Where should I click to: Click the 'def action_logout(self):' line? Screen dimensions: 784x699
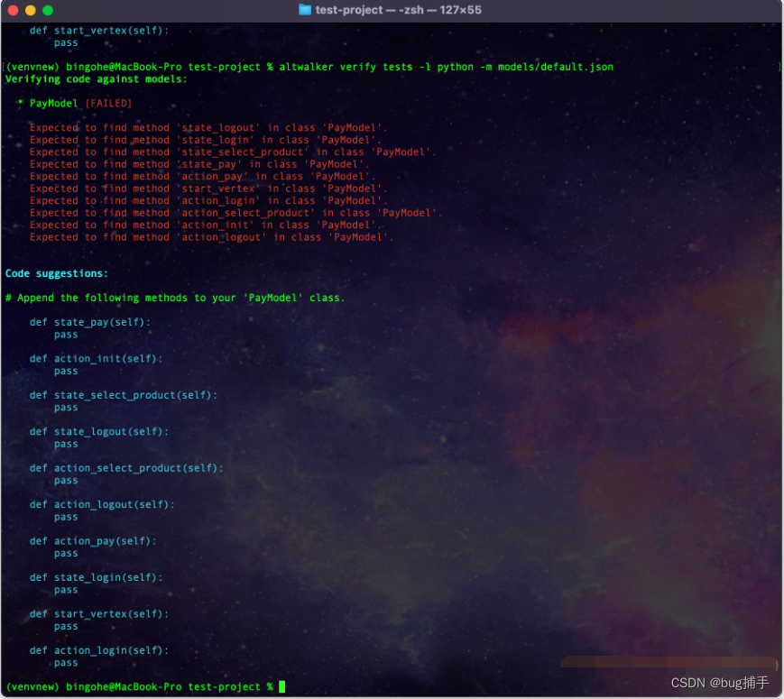102,504
